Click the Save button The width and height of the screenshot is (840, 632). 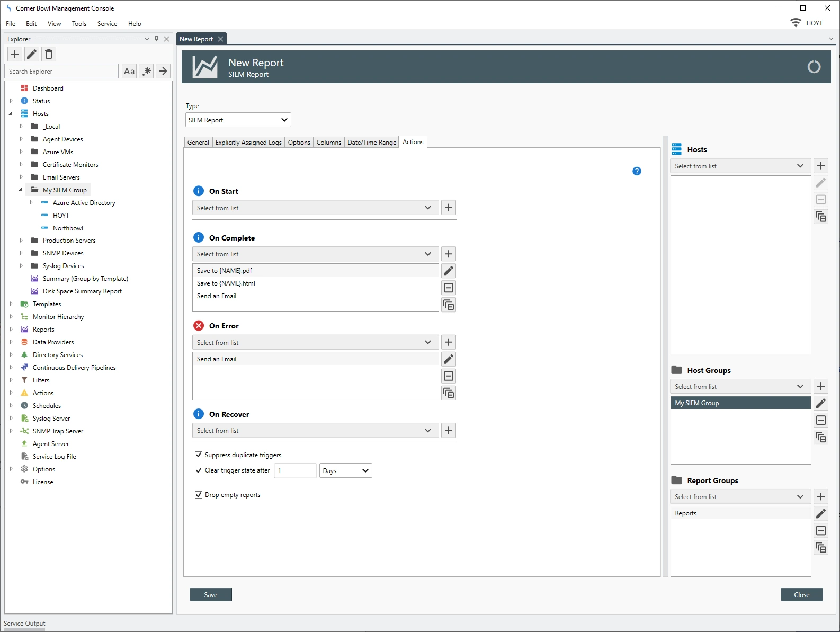click(210, 595)
